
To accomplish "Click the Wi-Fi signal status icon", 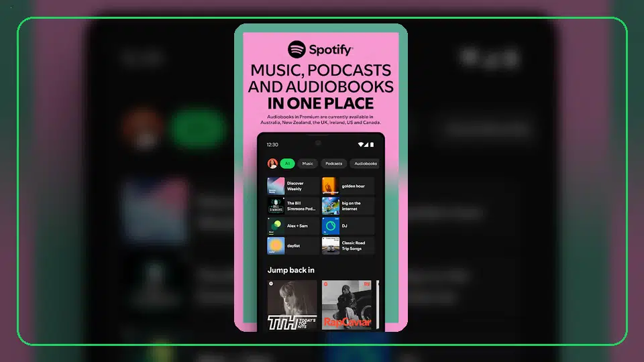I will [361, 145].
